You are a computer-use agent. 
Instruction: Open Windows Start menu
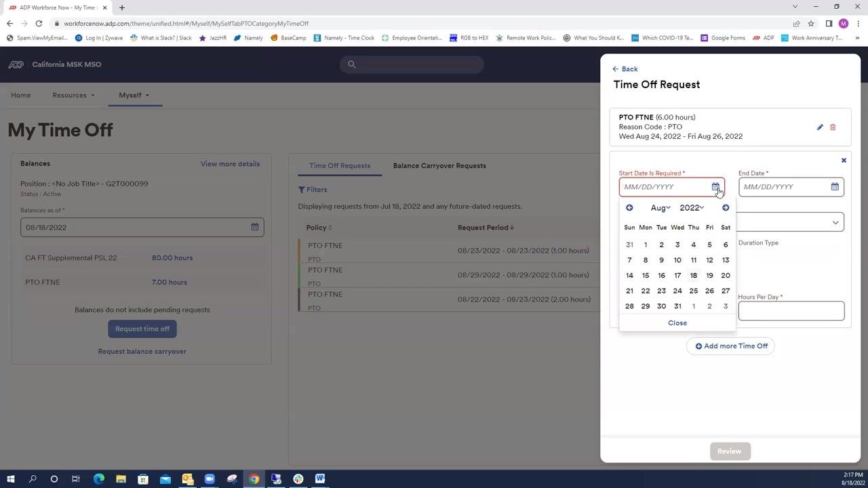click(x=10, y=479)
